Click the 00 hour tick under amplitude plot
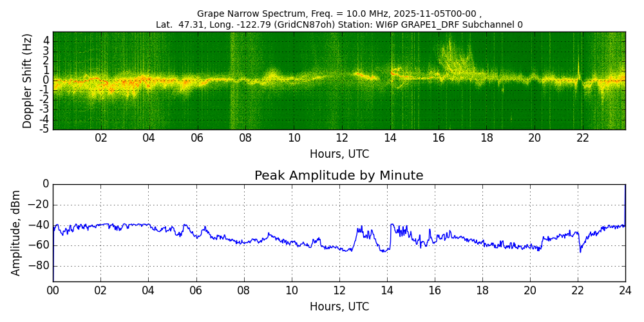644x322 pixels. coord(53,290)
